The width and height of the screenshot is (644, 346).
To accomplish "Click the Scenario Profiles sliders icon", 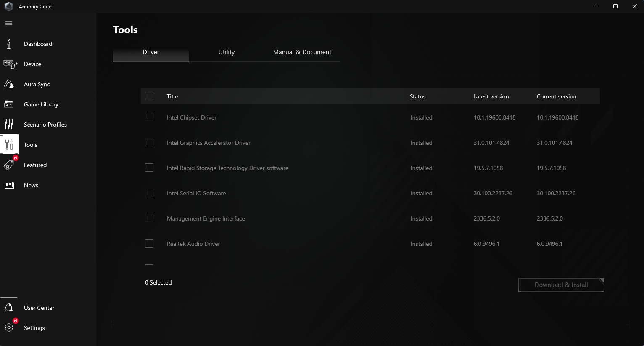I will [9, 124].
